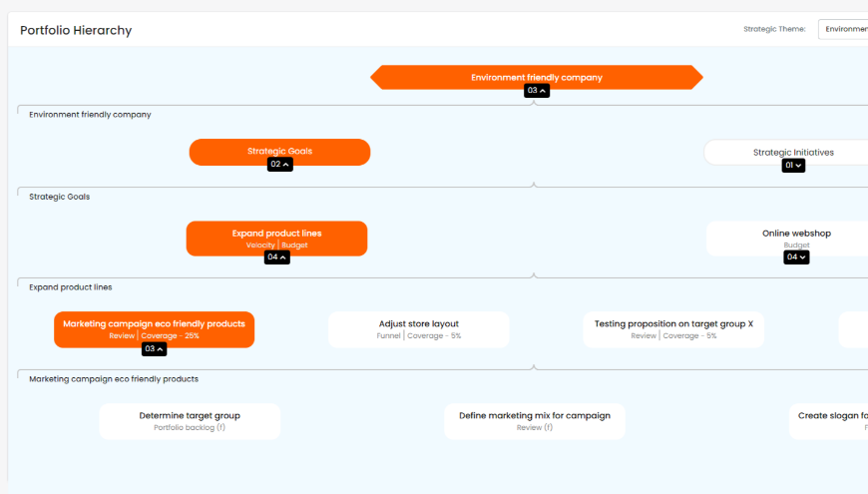Open the Create slogan card
Viewport: 868px width, 494px height.
pos(829,421)
